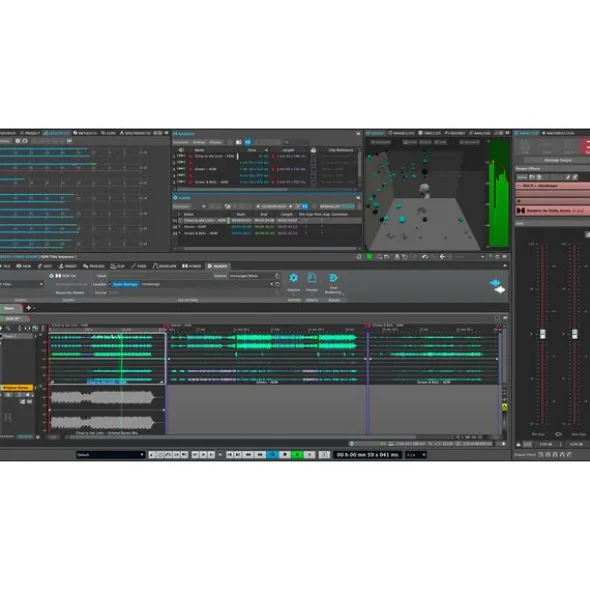Open the Render Presets icon

point(312,278)
